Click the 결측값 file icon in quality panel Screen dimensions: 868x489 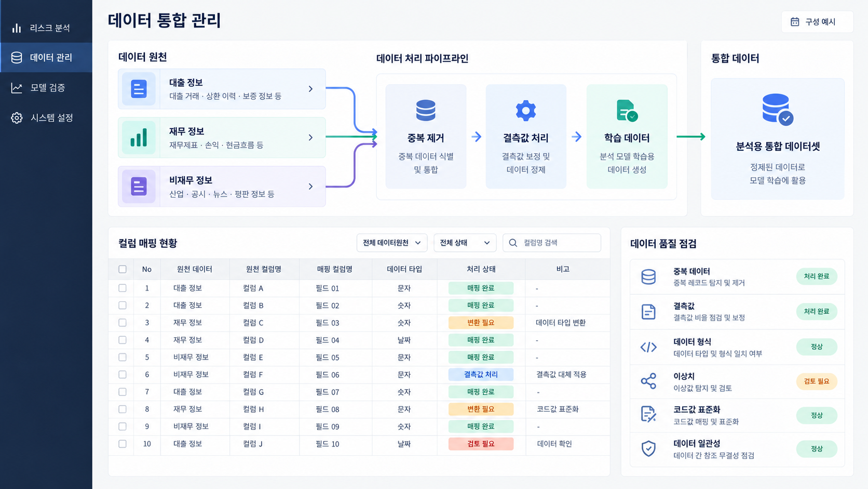pos(648,312)
